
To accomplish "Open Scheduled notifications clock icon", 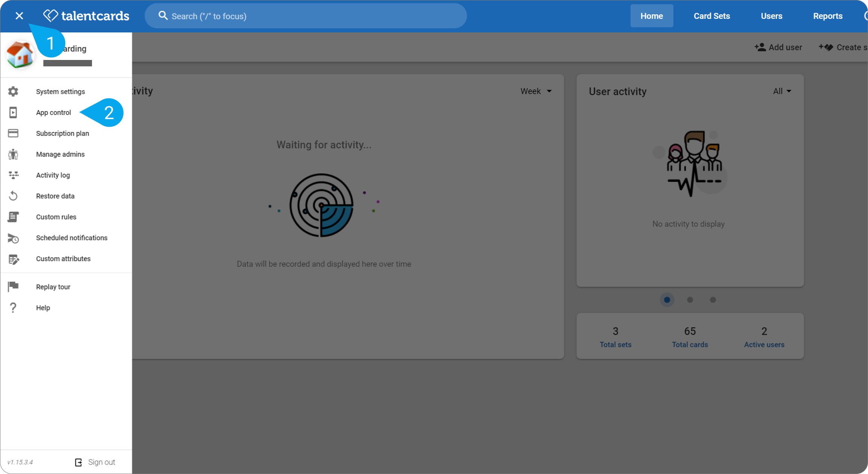I will coord(13,238).
